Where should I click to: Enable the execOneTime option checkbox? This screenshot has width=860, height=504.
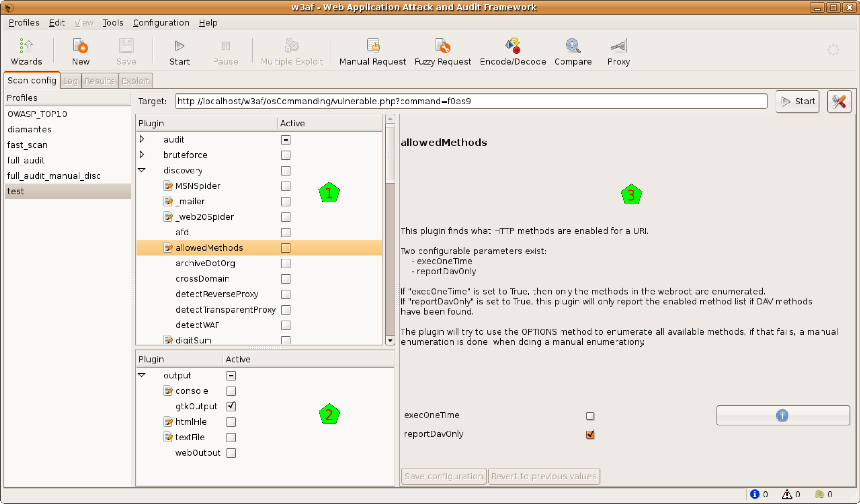tap(590, 416)
